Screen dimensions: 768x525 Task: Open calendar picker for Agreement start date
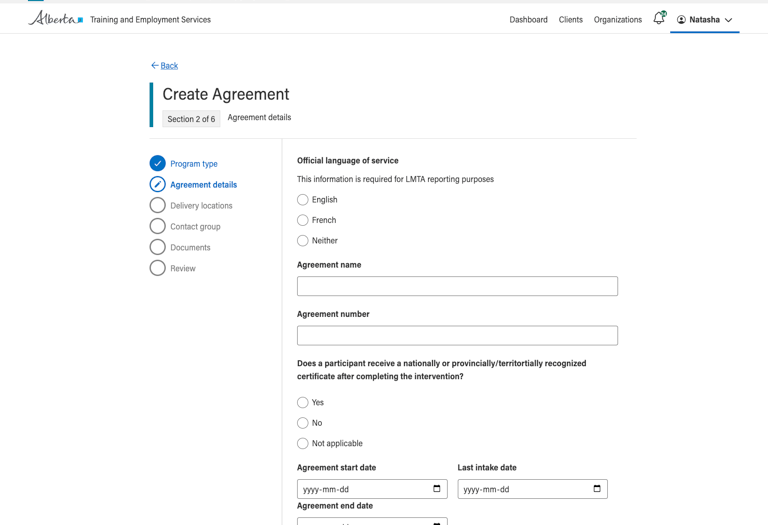[x=436, y=489]
